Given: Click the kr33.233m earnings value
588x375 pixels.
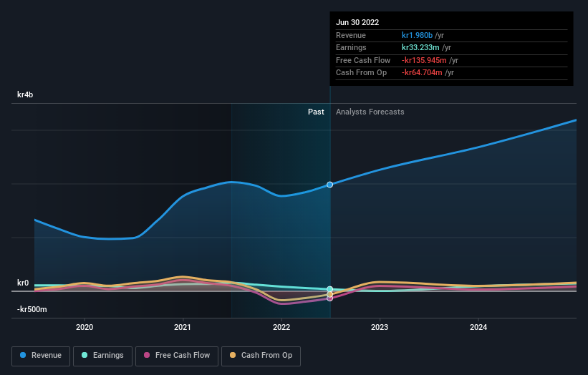Looking at the screenshot, I should pyautogui.click(x=420, y=47).
